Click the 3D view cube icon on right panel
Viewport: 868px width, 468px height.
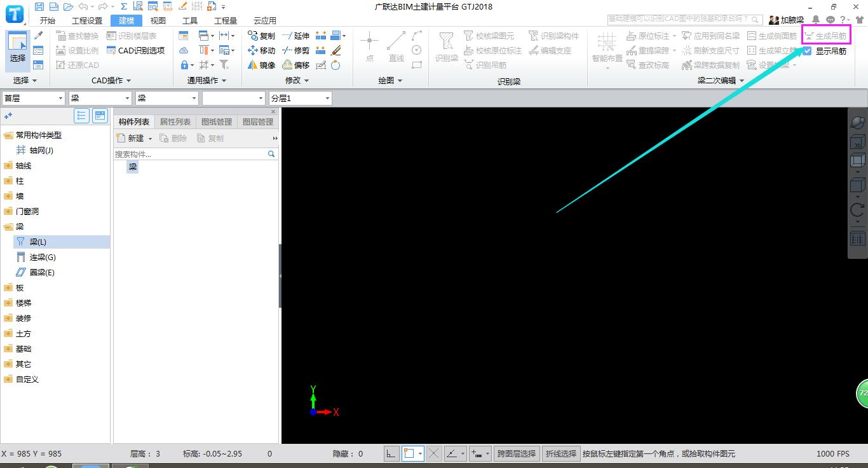pyautogui.click(x=857, y=142)
